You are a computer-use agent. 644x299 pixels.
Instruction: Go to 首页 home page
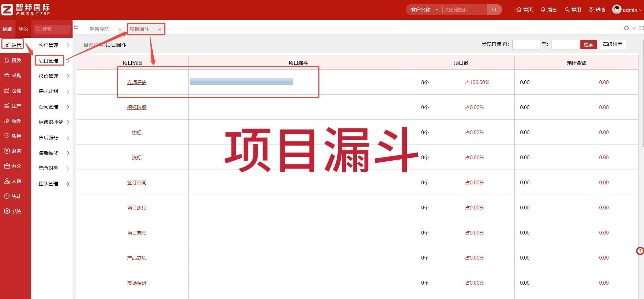point(524,10)
